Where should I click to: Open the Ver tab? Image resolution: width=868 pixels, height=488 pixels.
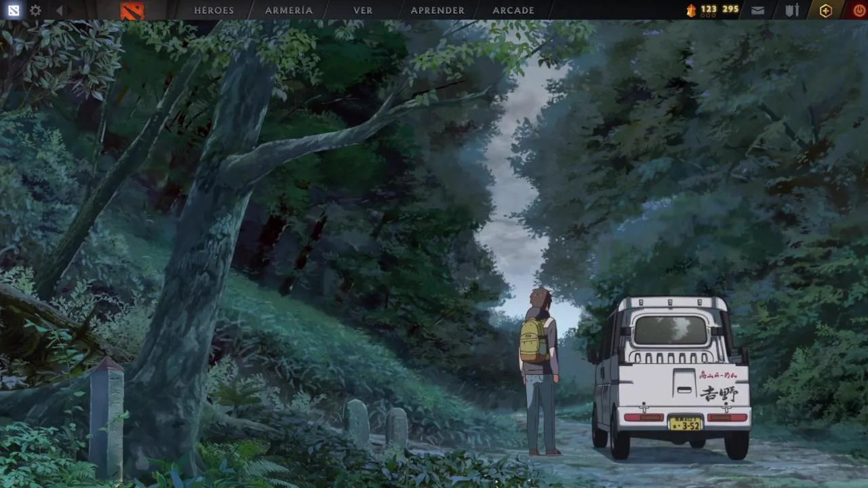pos(363,10)
